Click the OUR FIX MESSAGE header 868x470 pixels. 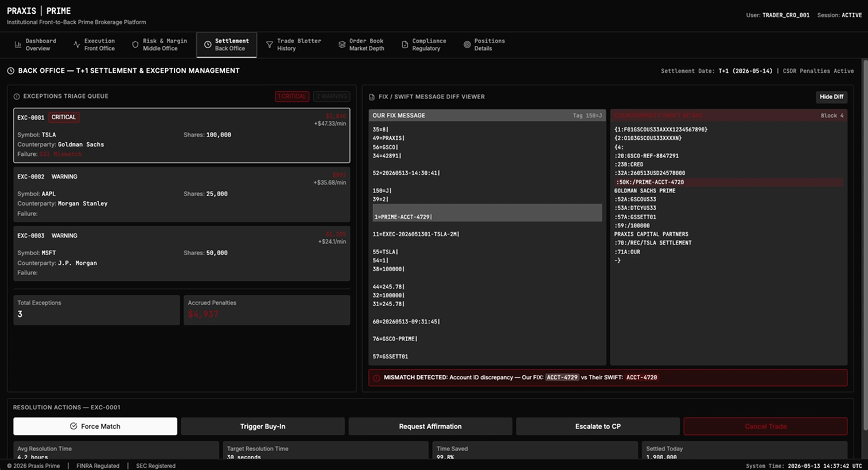point(399,116)
